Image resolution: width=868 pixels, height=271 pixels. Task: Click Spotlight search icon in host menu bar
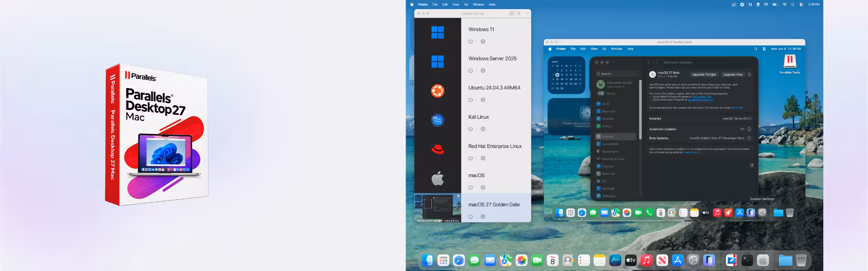793,5
